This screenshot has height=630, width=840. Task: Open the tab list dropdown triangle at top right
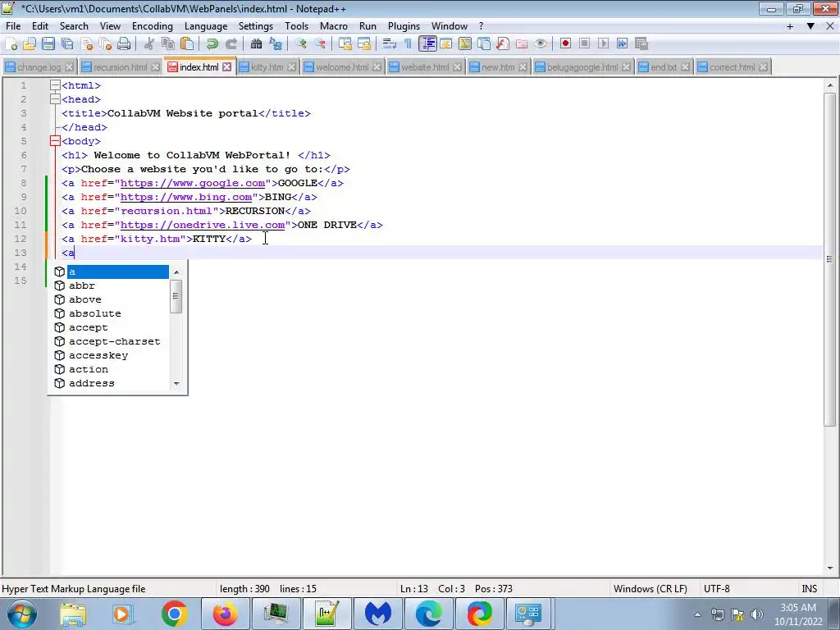click(x=810, y=26)
